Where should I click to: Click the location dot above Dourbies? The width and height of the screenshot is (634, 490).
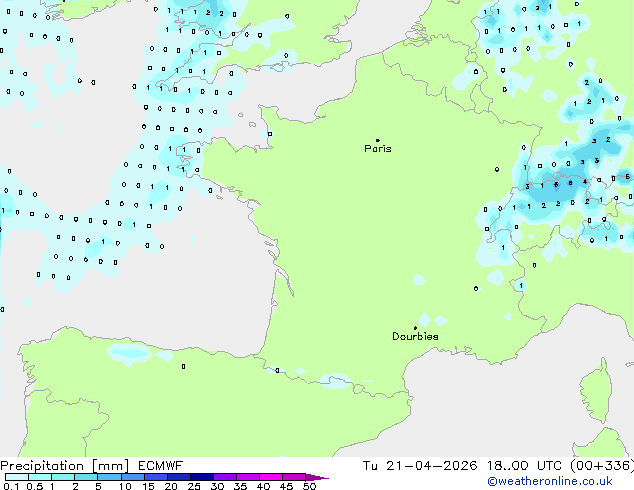click(415, 328)
